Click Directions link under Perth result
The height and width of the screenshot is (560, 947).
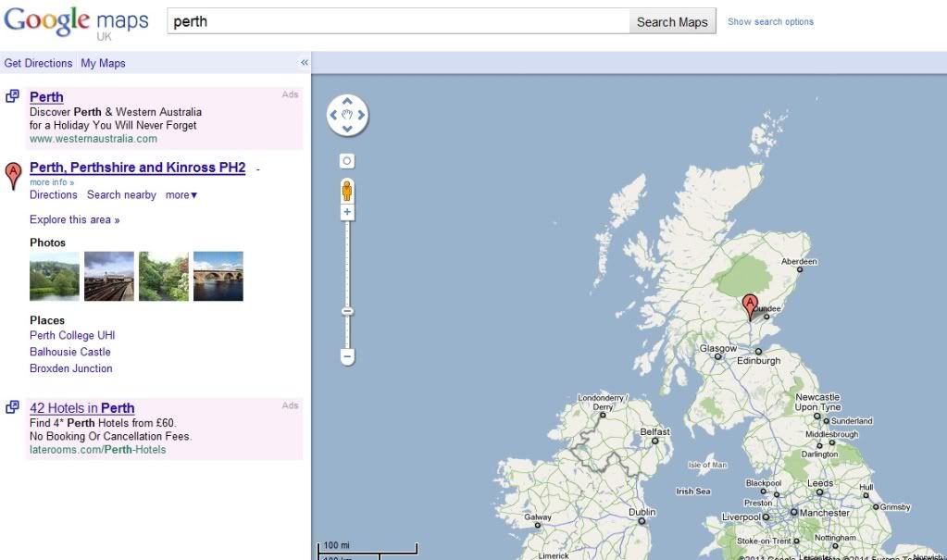click(x=53, y=195)
